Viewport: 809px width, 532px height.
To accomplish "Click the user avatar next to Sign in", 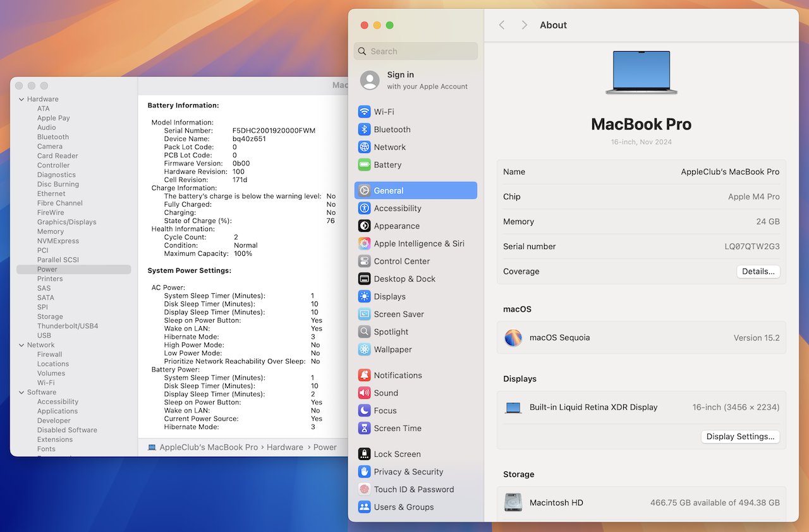I will (x=370, y=80).
